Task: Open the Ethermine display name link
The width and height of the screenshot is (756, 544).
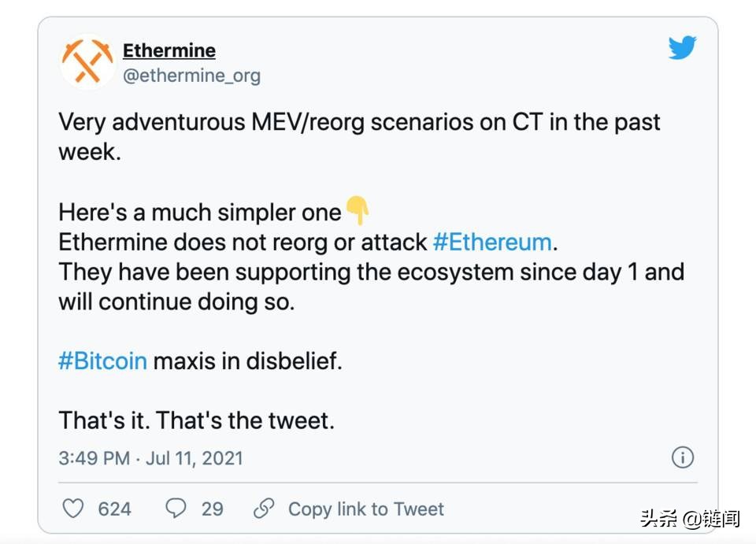Action: click(169, 51)
